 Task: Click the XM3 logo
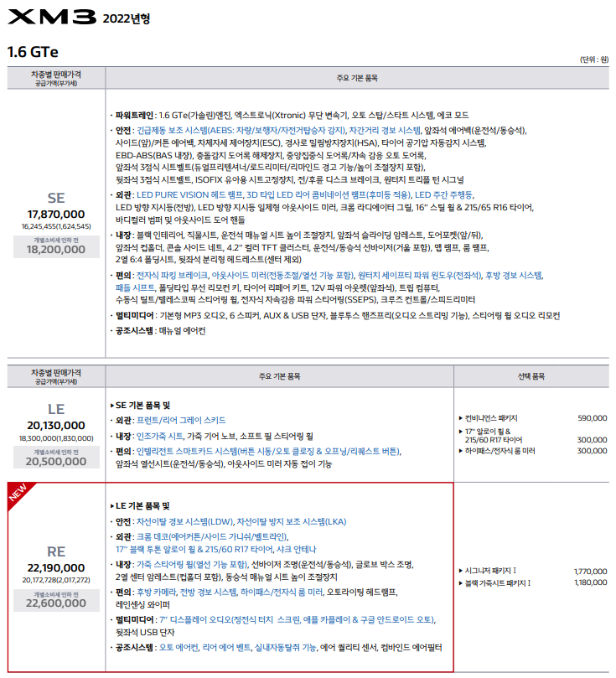52,17
